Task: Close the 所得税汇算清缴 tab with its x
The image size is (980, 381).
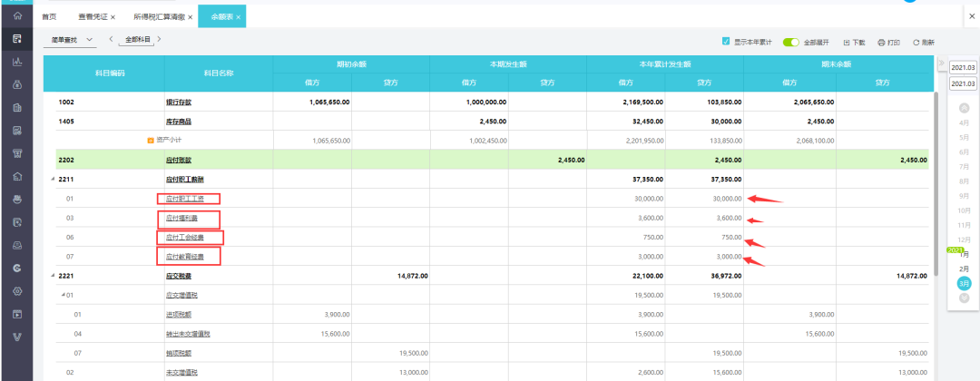Action: (190, 17)
